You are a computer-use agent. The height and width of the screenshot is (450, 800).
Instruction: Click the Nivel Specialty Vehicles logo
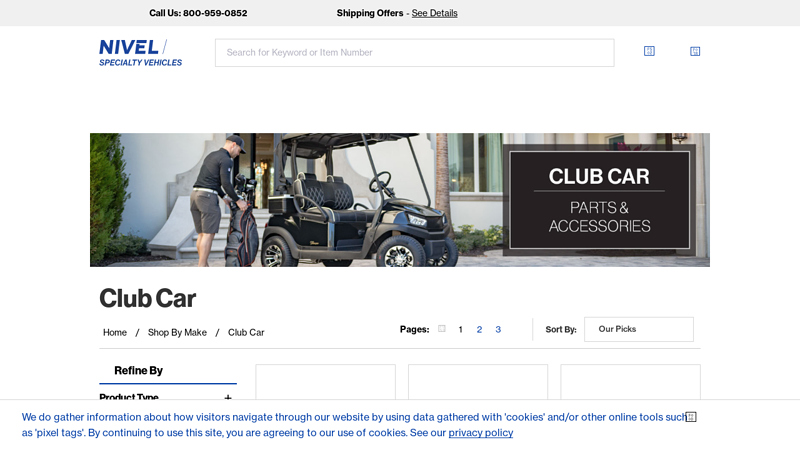(140, 53)
